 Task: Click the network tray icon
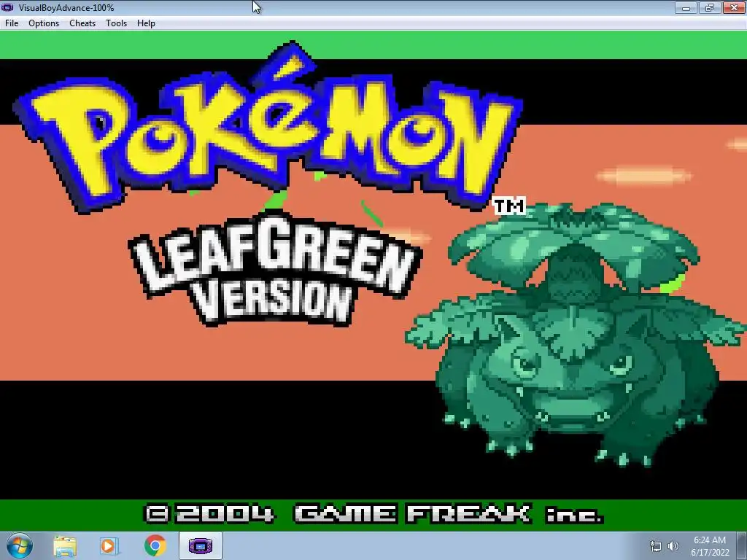click(x=656, y=546)
